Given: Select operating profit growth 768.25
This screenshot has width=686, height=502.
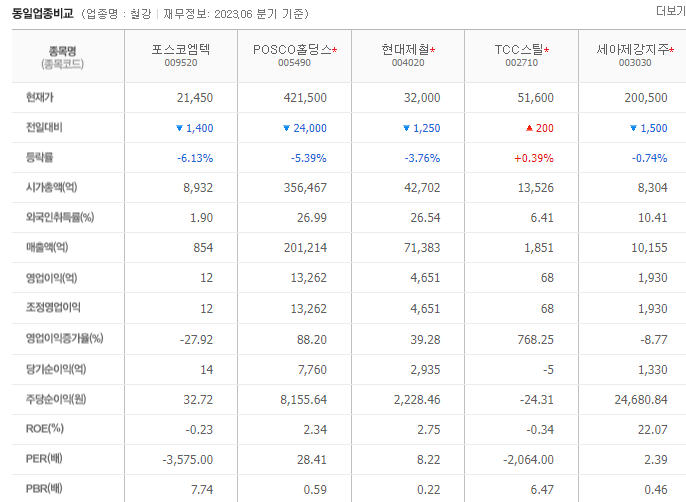Looking at the screenshot, I should pyautogui.click(x=536, y=340).
